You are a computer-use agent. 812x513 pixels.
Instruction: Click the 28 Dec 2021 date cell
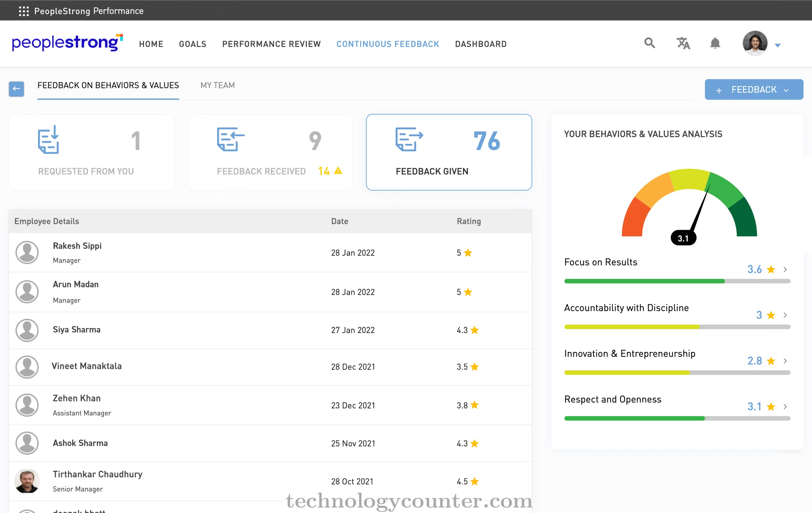353,367
